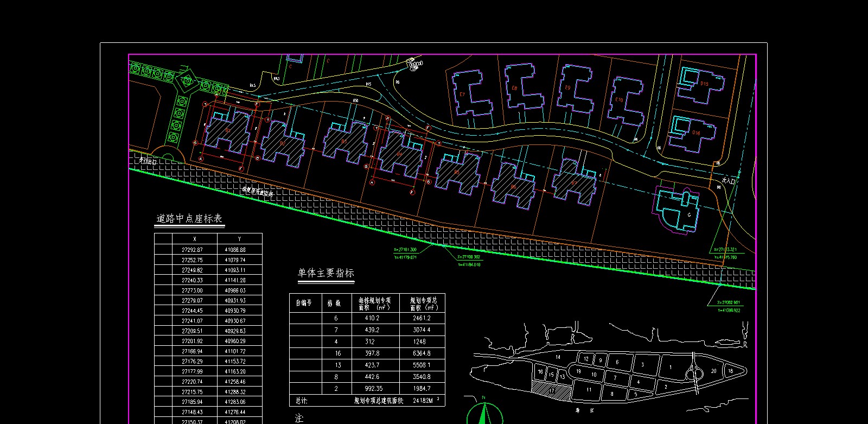Click the cyan building labeled G
868x424 pixels.
coord(678,209)
